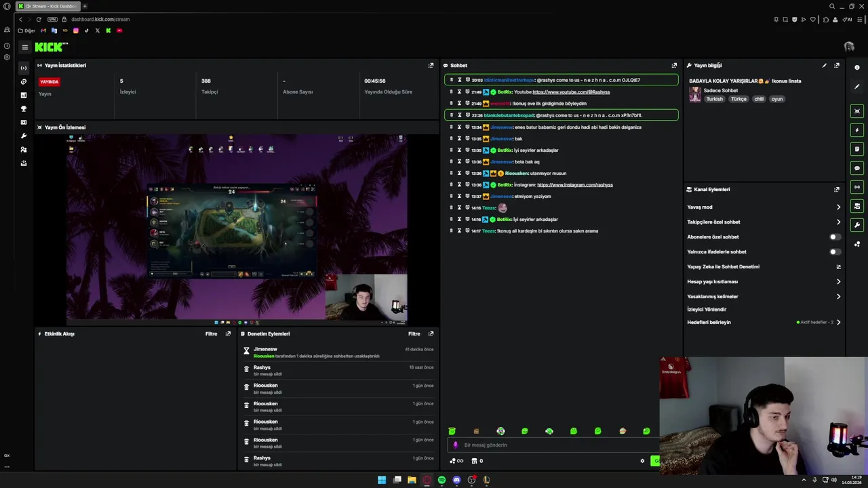Open the Kick bookmark in the bookmarks bar
The height and width of the screenshot is (488, 868).
[x=108, y=30]
